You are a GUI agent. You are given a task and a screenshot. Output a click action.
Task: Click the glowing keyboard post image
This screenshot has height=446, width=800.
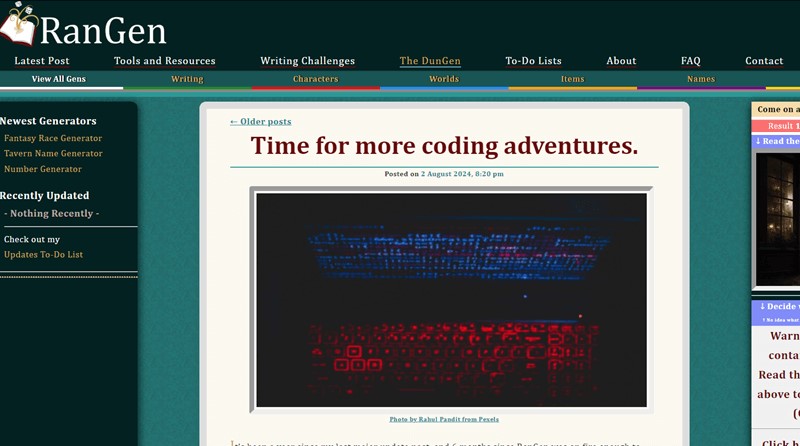pyautogui.click(x=452, y=300)
